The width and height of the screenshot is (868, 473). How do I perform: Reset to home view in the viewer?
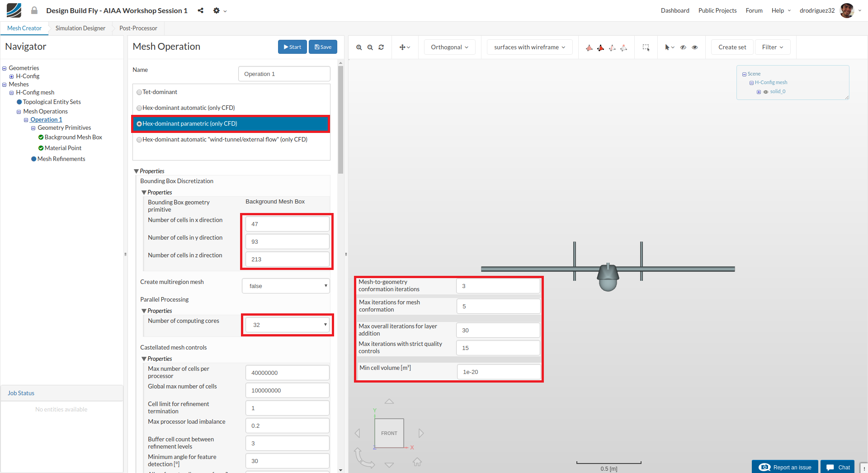417,462
